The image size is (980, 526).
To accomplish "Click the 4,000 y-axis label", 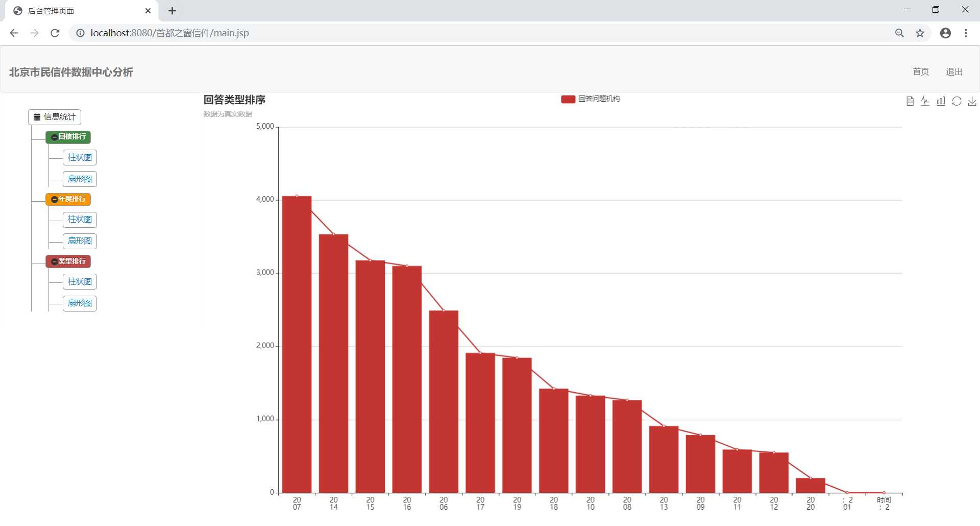I will [x=265, y=199].
